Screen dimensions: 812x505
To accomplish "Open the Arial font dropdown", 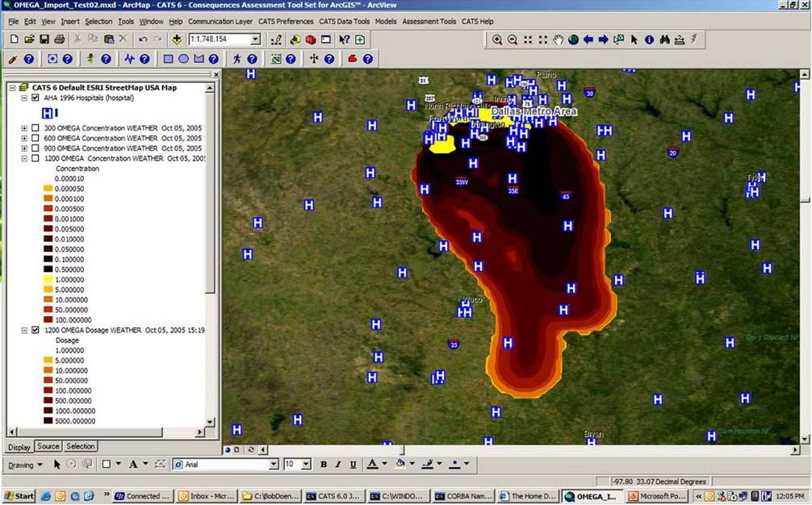I will 274,465.
